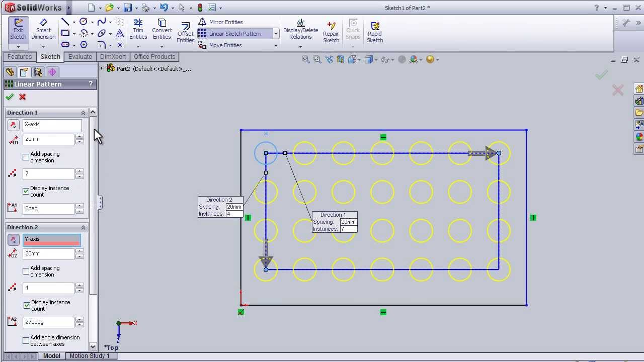644x362 pixels.
Task: Collapse the Direction 1 section
Action: click(83, 113)
